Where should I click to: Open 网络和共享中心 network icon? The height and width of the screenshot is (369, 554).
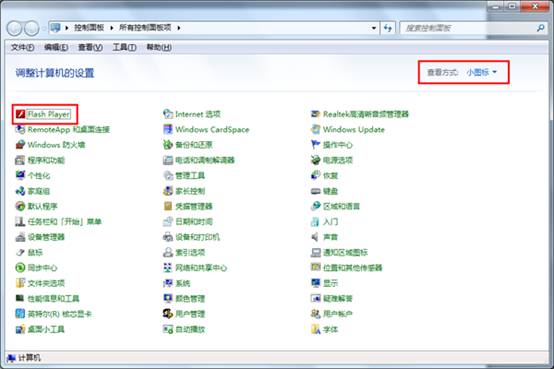(168, 268)
